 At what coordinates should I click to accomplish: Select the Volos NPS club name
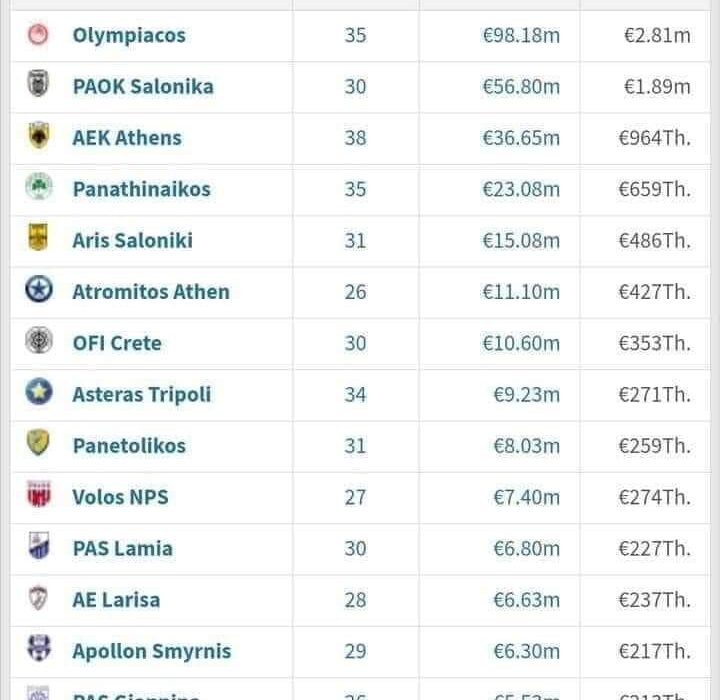pos(120,496)
